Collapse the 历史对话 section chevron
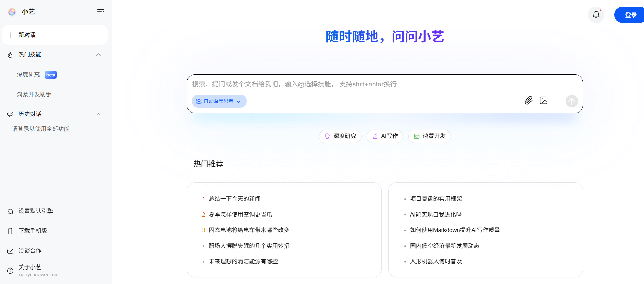 click(99, 114)
